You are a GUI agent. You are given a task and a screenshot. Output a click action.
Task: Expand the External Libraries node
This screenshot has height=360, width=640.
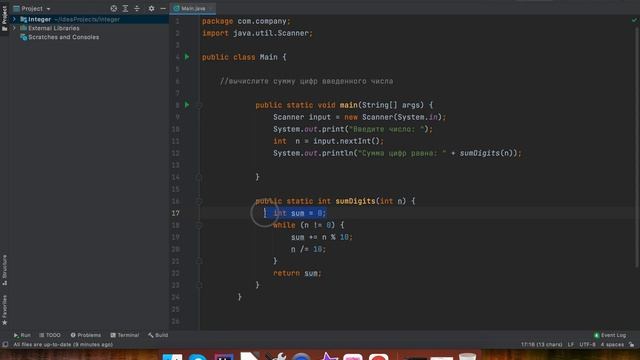[x=14, y=28]
